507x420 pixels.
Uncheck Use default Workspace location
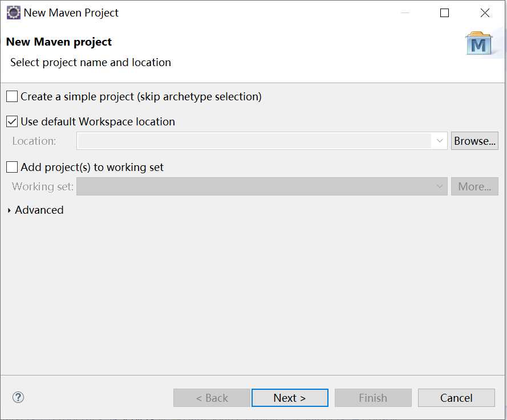pyautogui.click(x=12, y=121)
